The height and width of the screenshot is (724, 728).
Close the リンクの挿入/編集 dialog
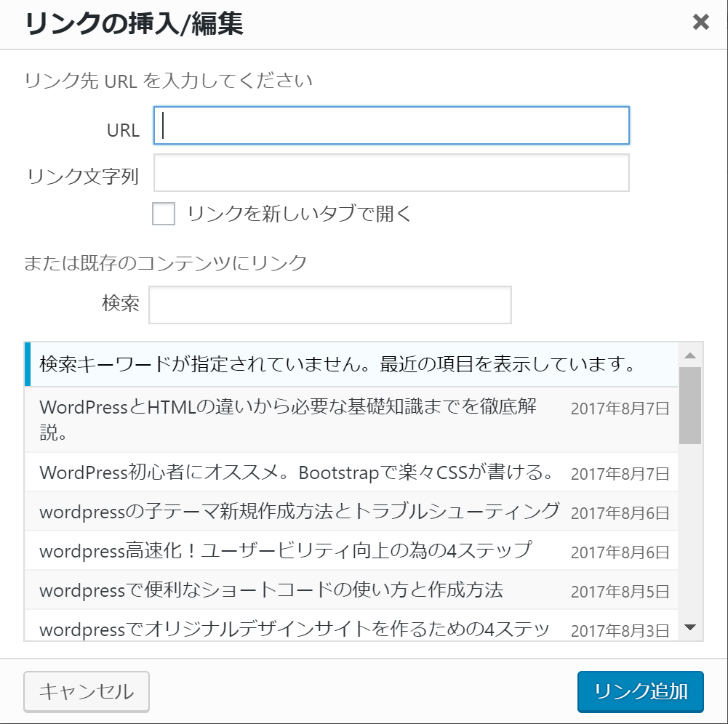point(700,22)
